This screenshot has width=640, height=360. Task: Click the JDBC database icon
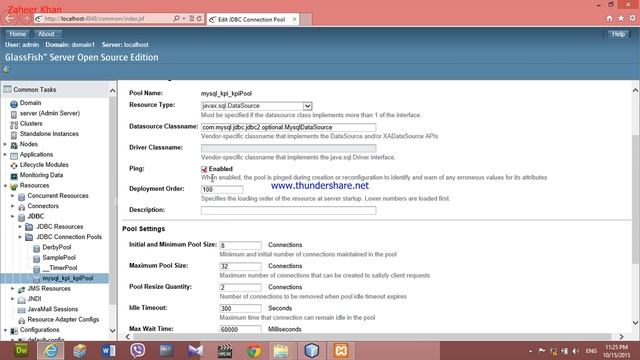point(22,217)
